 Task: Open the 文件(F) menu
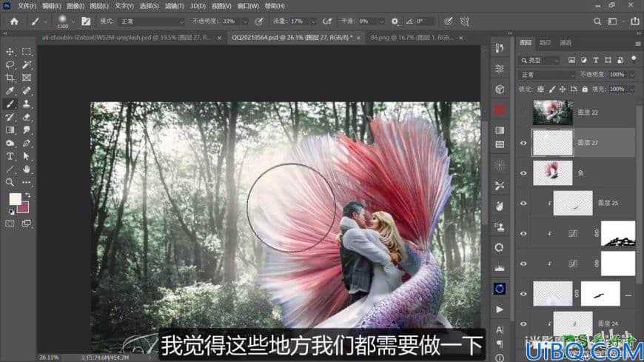point(27,6)
